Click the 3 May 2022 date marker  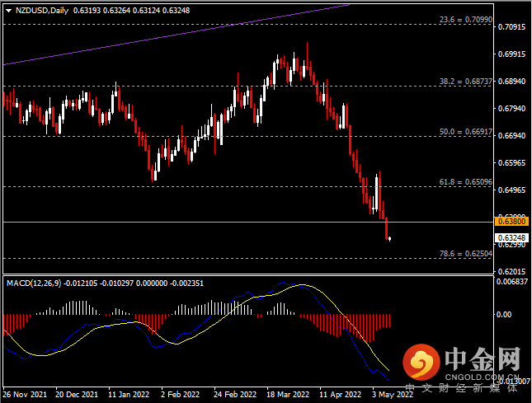[390, 395]
